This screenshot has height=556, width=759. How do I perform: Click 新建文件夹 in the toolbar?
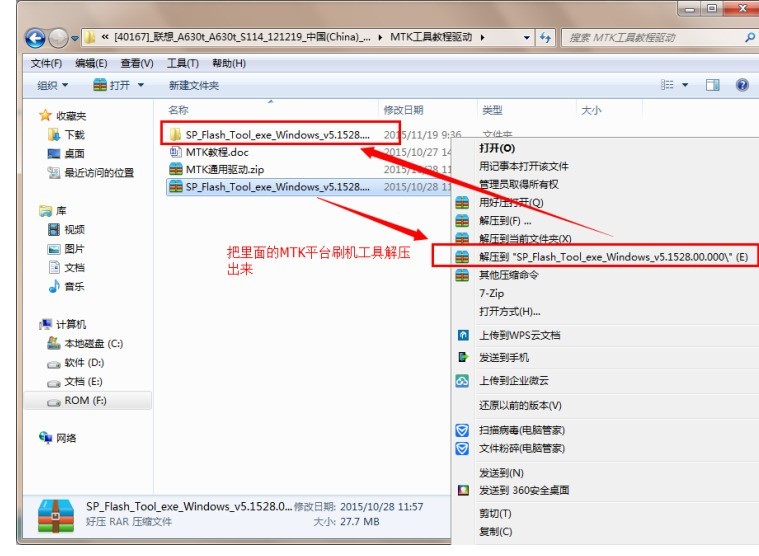[x=194, y=86]
